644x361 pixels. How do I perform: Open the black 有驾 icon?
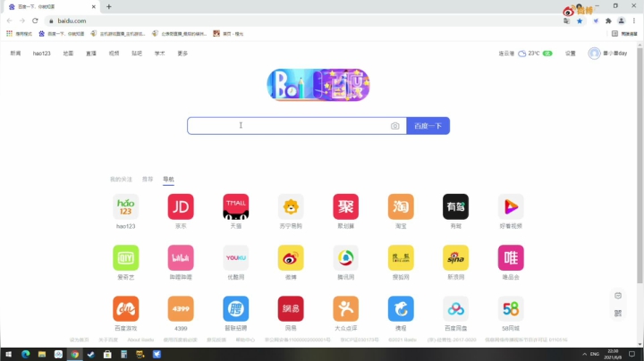pyautogui.click(x=456, y=206)
